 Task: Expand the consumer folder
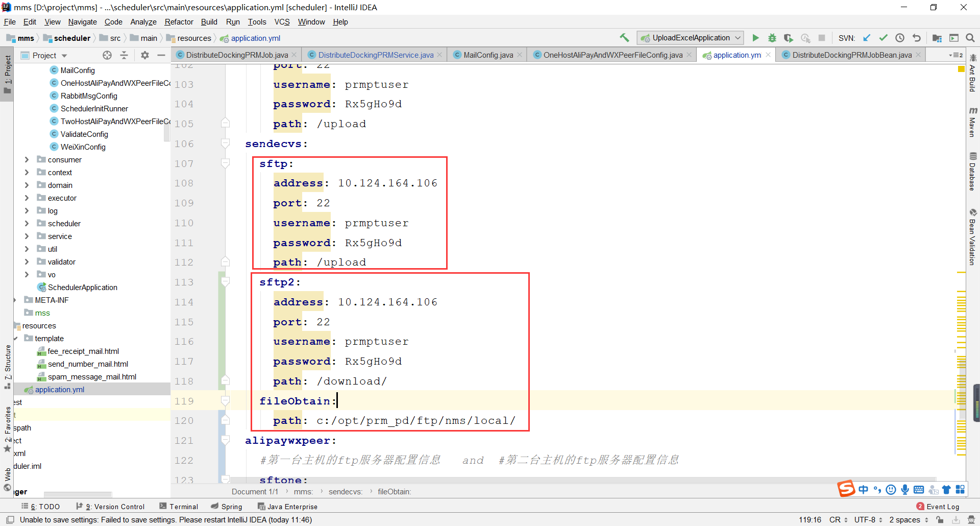tap(27, 160)
